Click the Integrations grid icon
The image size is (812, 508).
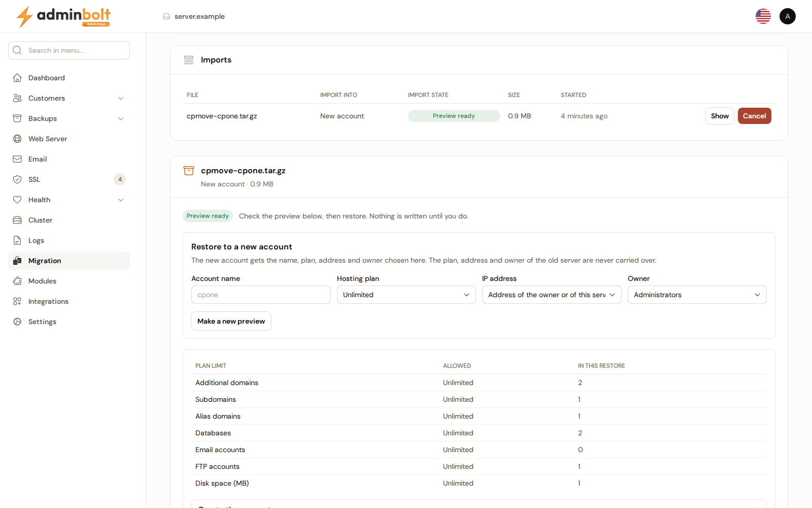point(17,301)
